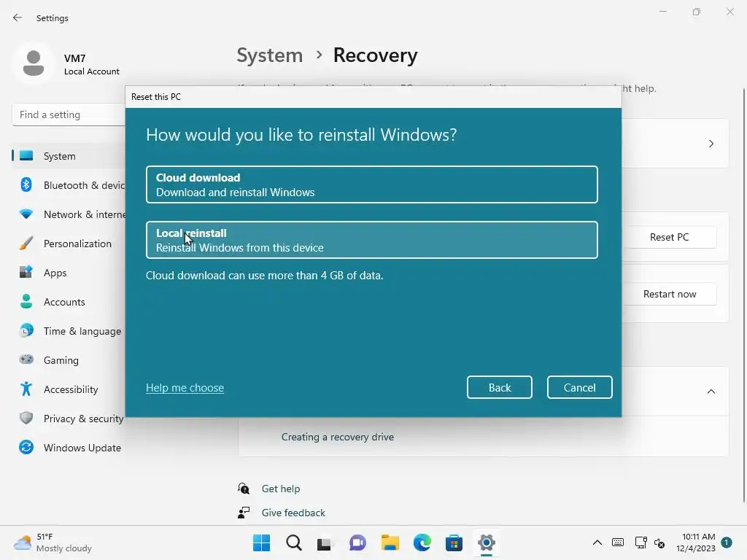Open the clock and date flyout

point(695,542)
